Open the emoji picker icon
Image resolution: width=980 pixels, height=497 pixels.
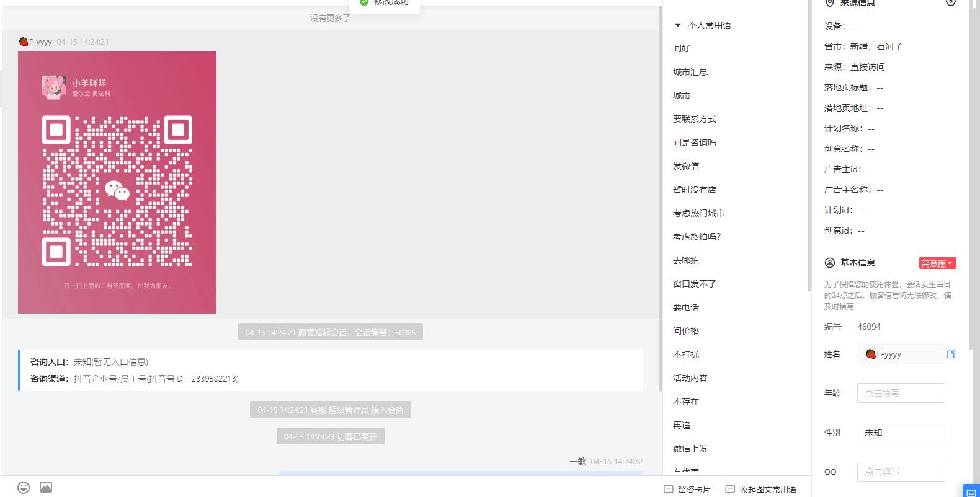tap(24, 488)
